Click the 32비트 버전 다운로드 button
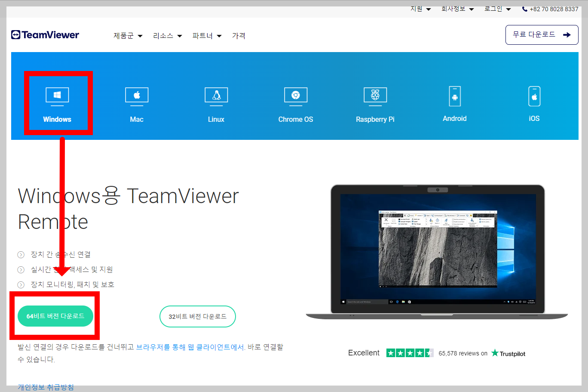The width and height of the screenshot is (588, 392). 197,316
